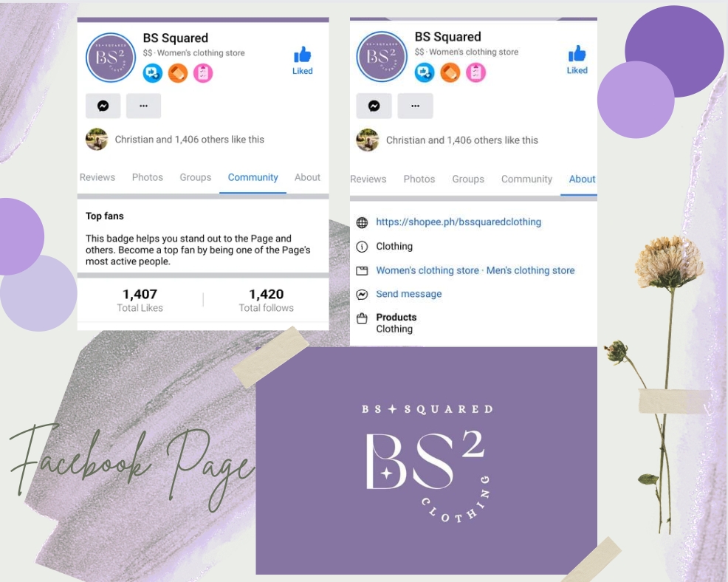Click the orange badge icon on right page
728x582 pixels.
point(450,72)
